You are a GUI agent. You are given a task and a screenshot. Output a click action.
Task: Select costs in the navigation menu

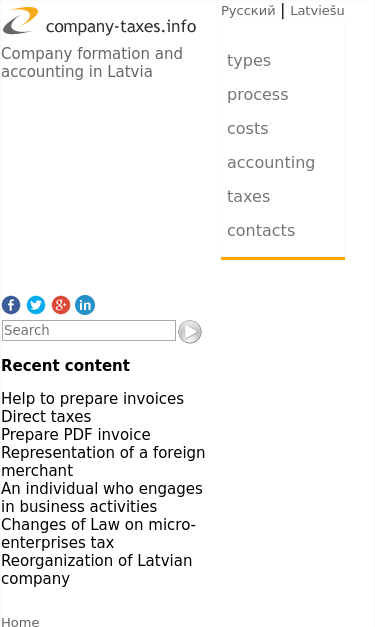point(247,129)
